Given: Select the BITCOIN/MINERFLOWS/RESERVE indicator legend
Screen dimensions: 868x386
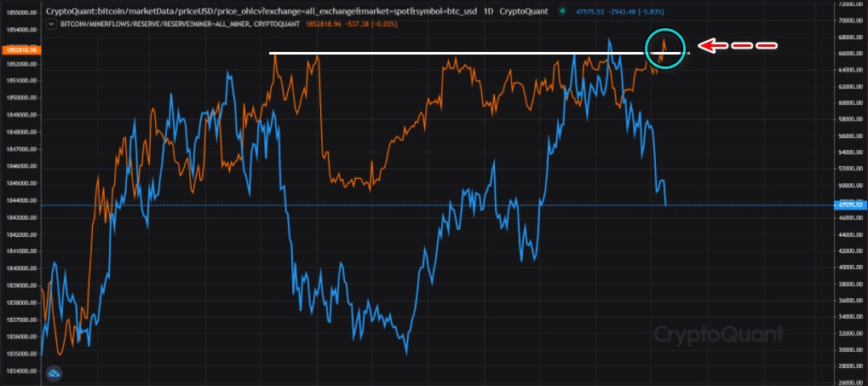Looking at the screenshot, I should click(x=180, y=24).
